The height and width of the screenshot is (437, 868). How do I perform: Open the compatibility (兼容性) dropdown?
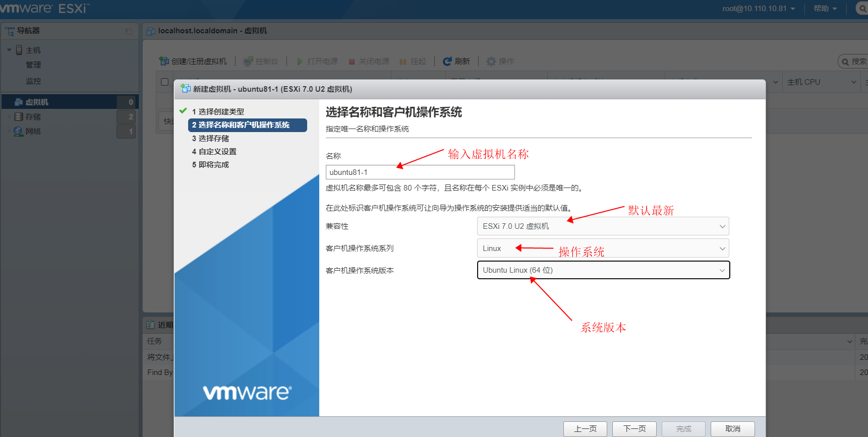[603, 226]
